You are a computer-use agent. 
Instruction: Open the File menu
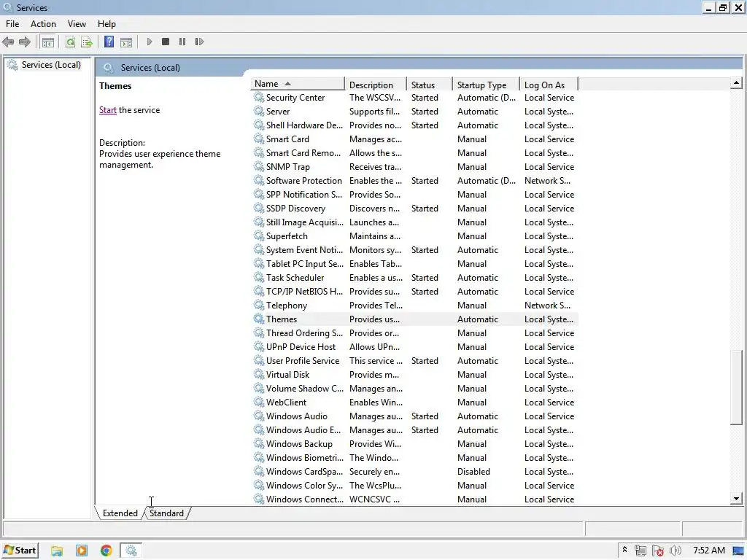point(12,24)
